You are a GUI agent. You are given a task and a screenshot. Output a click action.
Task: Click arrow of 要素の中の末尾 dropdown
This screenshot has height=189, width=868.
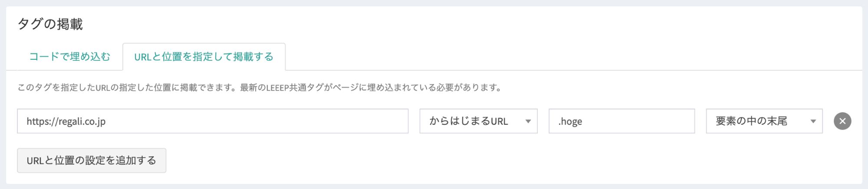tap(813, 121)
